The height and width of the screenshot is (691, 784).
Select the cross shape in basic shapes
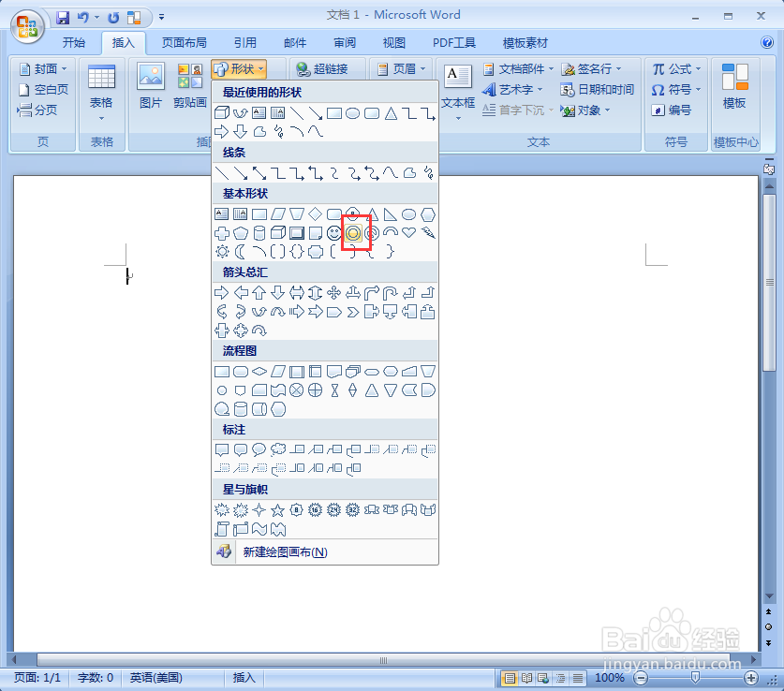click(222, 233)
